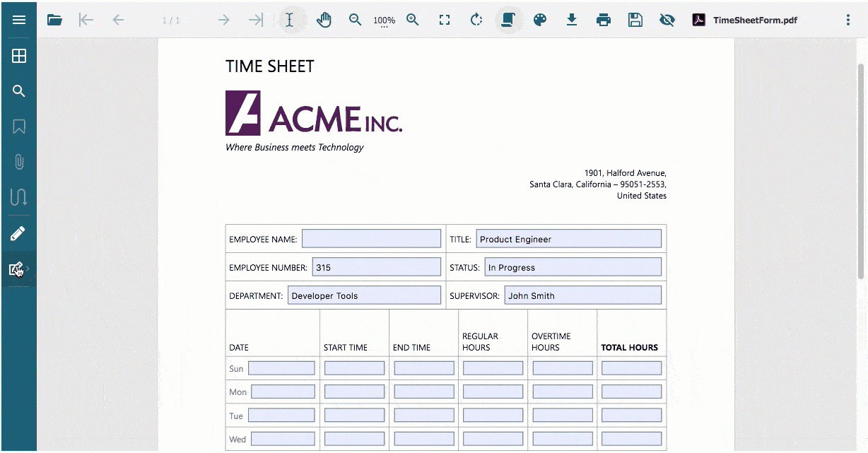Open the bookmarks panel
The width and height of the screenshot is (868, 453).
(x=19, y=127)
